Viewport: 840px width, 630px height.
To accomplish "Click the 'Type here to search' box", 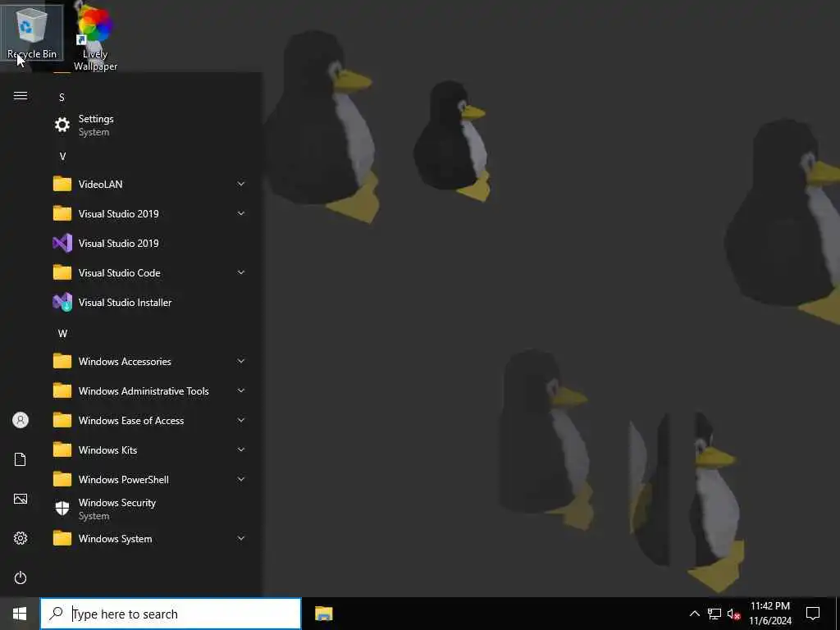I will [171, 614].
